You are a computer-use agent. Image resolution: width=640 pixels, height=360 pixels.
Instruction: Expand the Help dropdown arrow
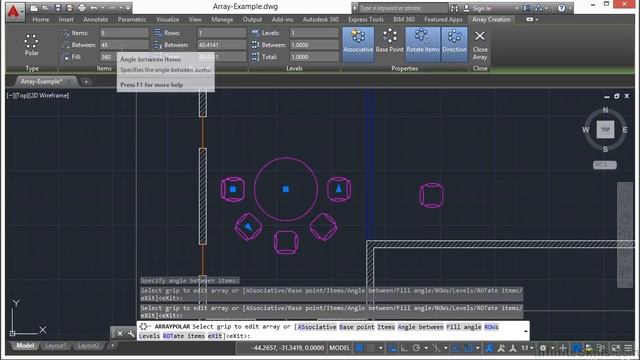570,8
